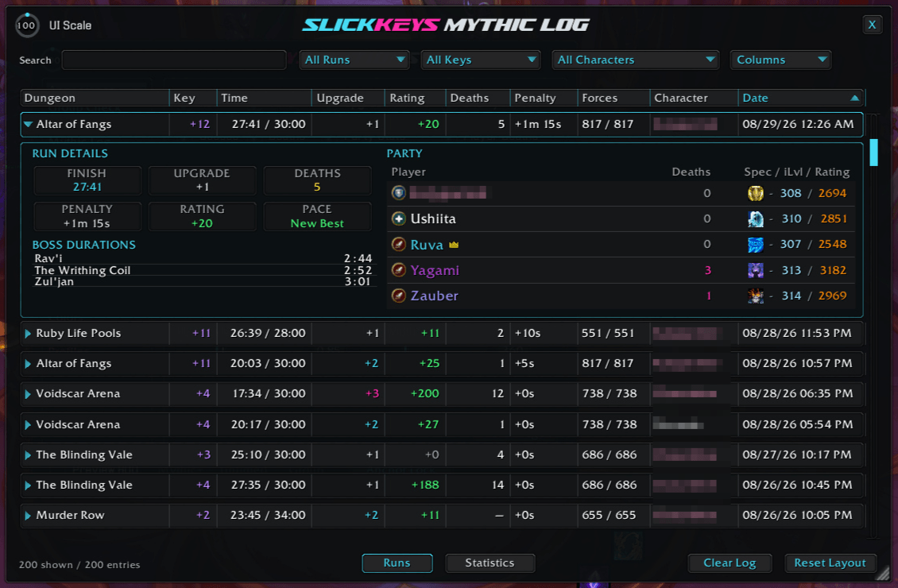Click Yagami's spec icon near 313
Image resolution: width=898 pixels, height=588 pixels.
[x=756, y=270]
